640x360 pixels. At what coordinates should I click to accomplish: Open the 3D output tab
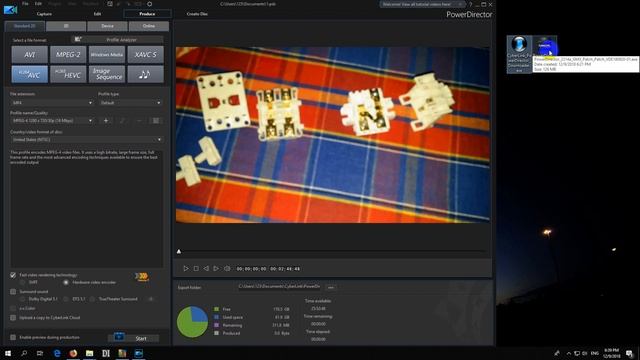pos(66,26)
